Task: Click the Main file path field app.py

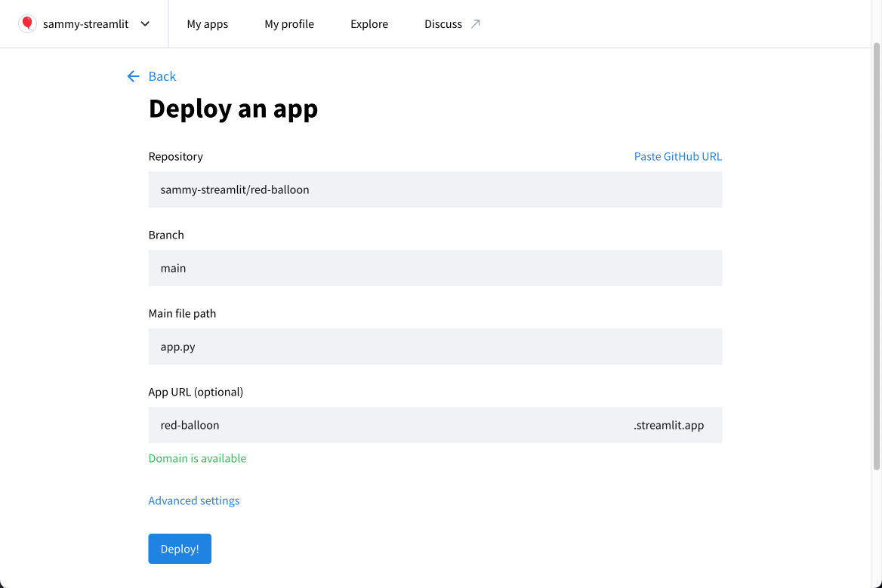Action: (436, 346)
